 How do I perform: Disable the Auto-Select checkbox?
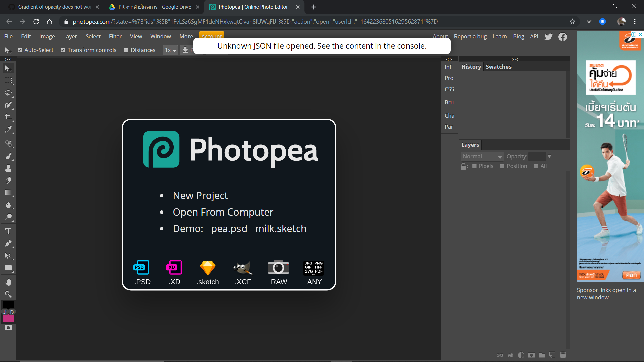[x=20, y=50]
